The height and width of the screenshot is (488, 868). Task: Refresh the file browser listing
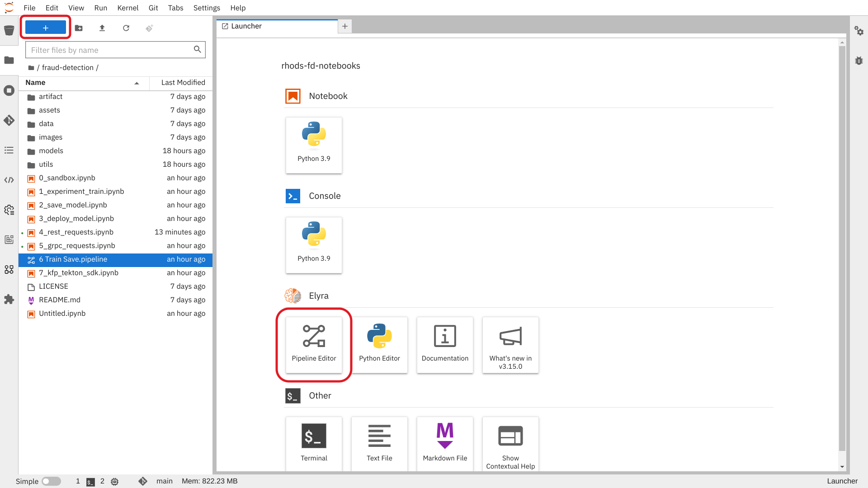tap(126, 28)
